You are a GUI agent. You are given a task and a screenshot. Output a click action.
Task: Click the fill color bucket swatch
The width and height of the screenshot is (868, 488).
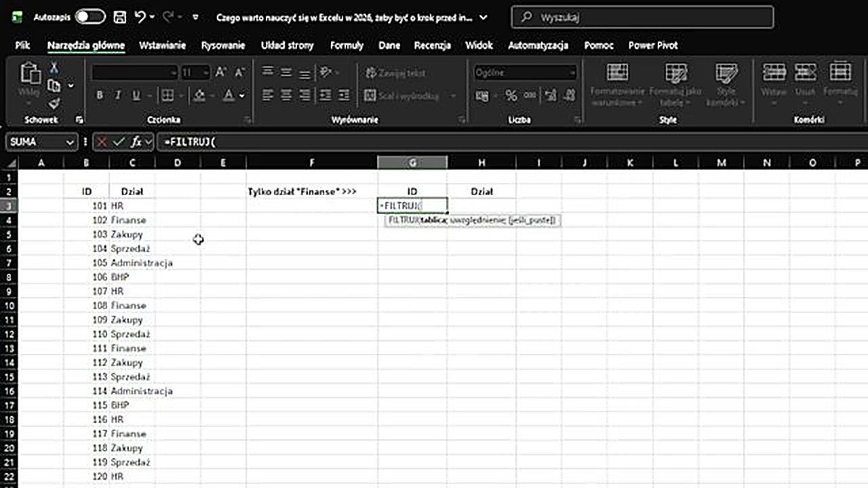pyautogui.click(x=199, y=96)
